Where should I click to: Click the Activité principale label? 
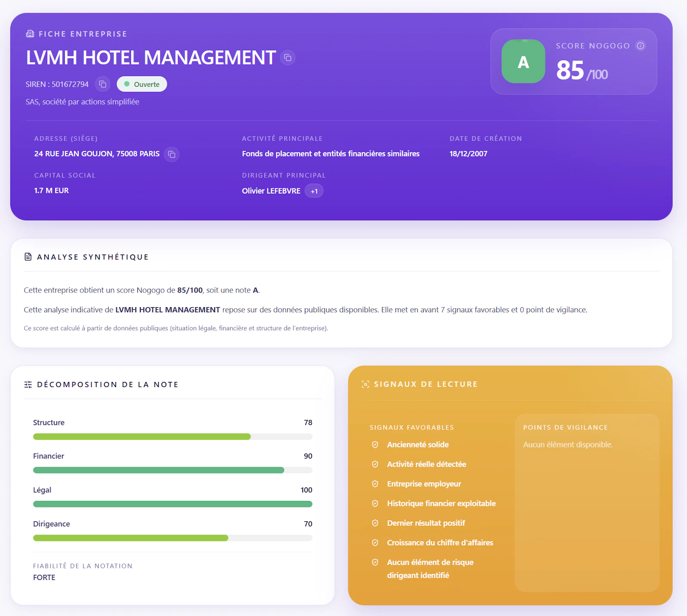[x=282, y=139]
